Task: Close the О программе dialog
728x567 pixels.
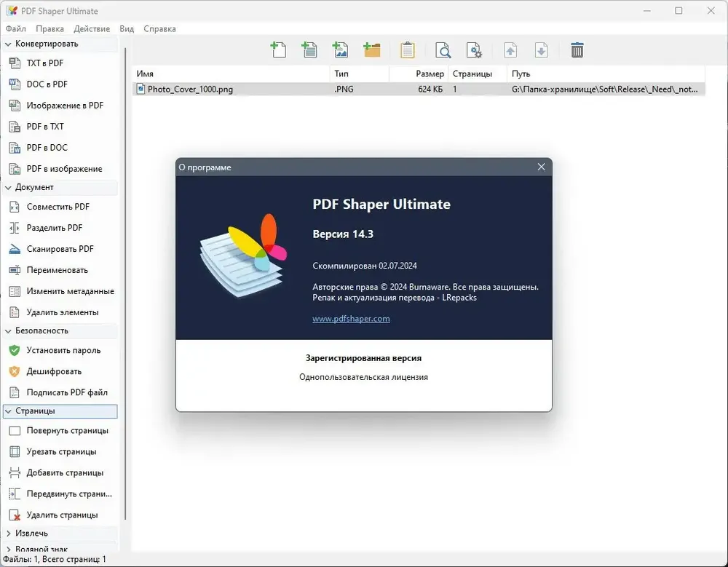Action: 542,167
